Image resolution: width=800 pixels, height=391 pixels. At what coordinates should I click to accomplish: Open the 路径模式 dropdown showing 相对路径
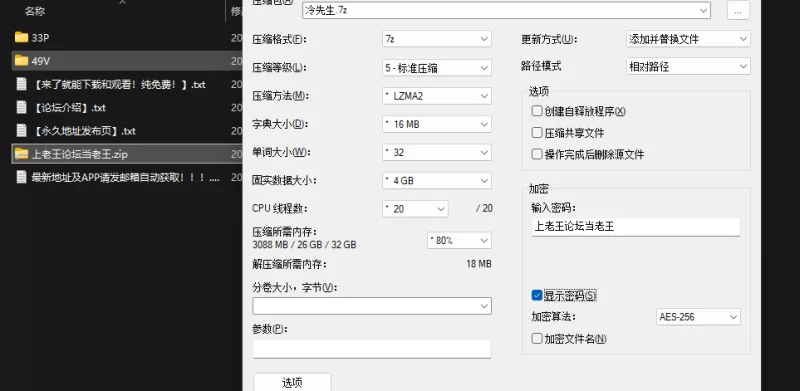pyautogui.click(x=688, y=66)
